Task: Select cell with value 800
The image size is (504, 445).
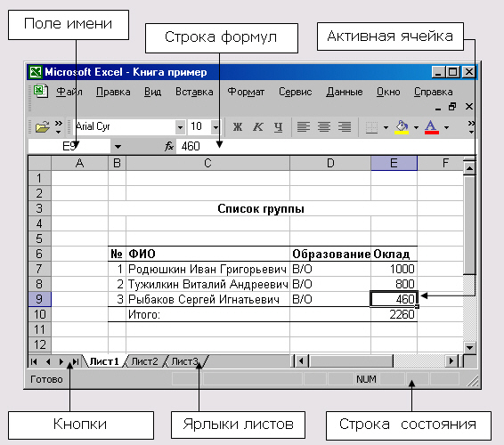Action: click(x=394, y=284)
